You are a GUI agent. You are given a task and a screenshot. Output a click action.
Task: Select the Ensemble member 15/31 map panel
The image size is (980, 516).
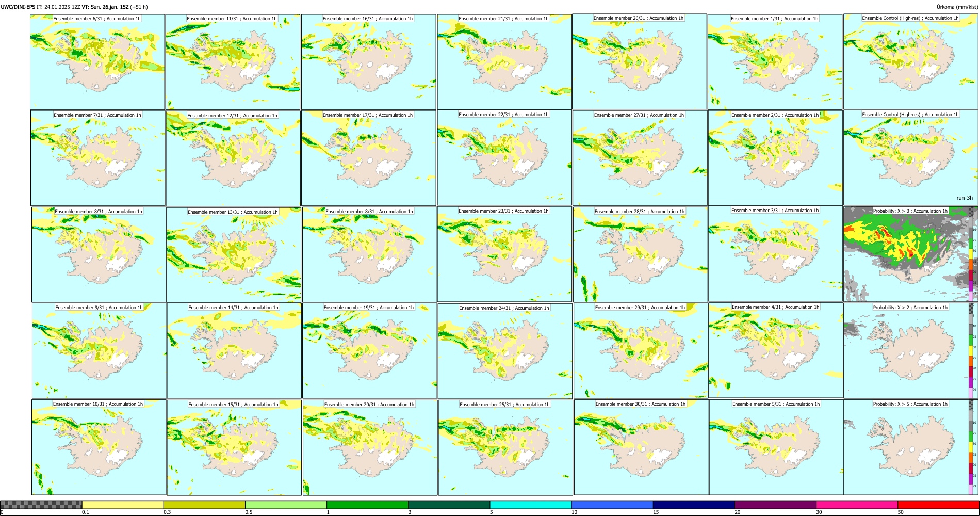tap(234, 447)
